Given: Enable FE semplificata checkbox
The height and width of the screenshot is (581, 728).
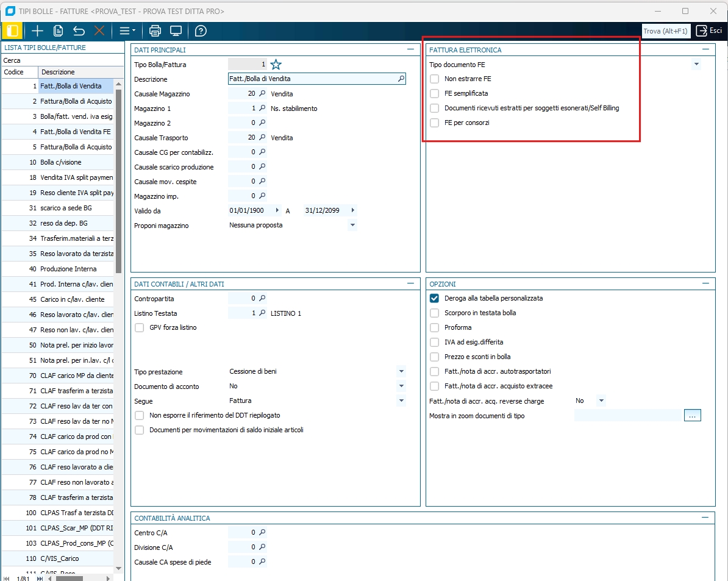Looking at the screenshot, I should [x=435, y=93].
